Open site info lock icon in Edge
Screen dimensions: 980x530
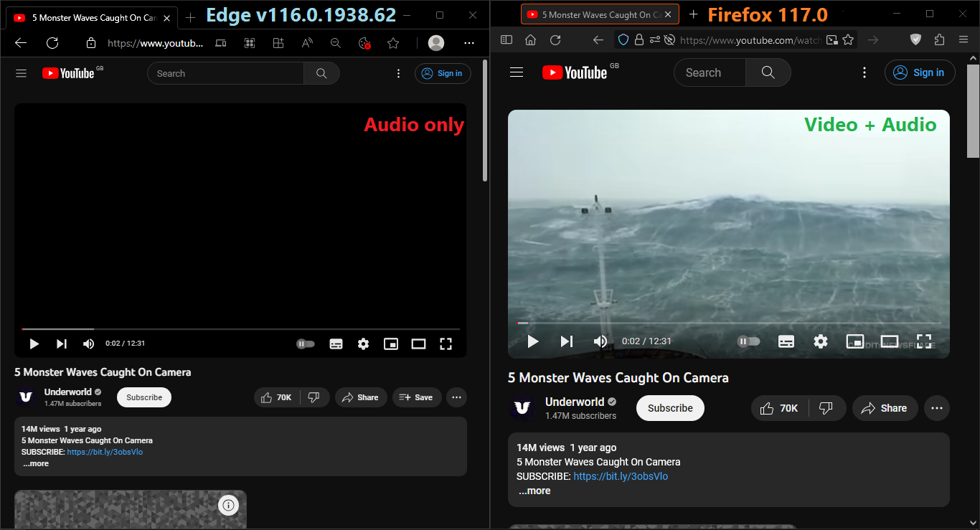tap(90, 43)
